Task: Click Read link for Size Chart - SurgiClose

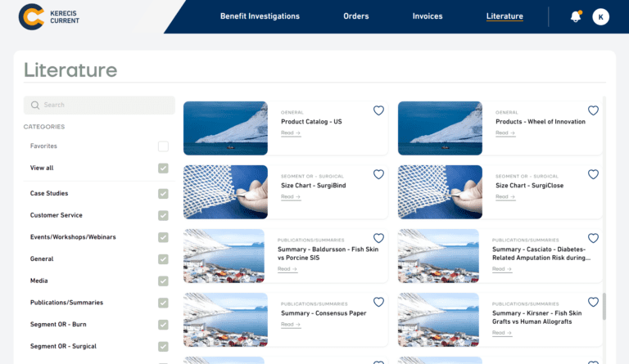Action: (x=505, y=196)
